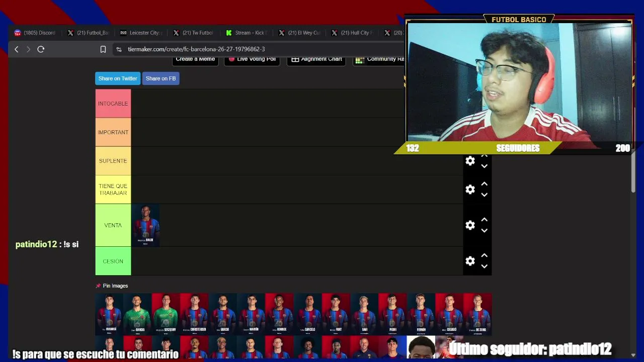Select the Szczesny goalkeeper card

(x=166, y=314)
